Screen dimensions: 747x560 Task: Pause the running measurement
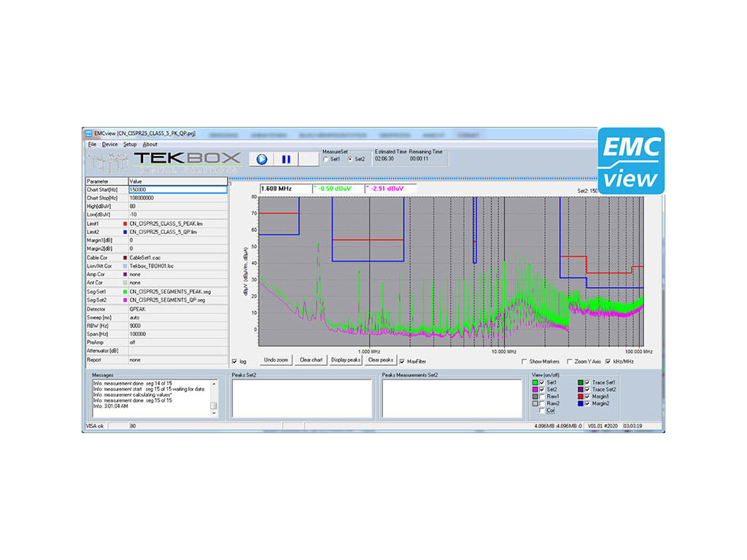click(x=285, y=159)
